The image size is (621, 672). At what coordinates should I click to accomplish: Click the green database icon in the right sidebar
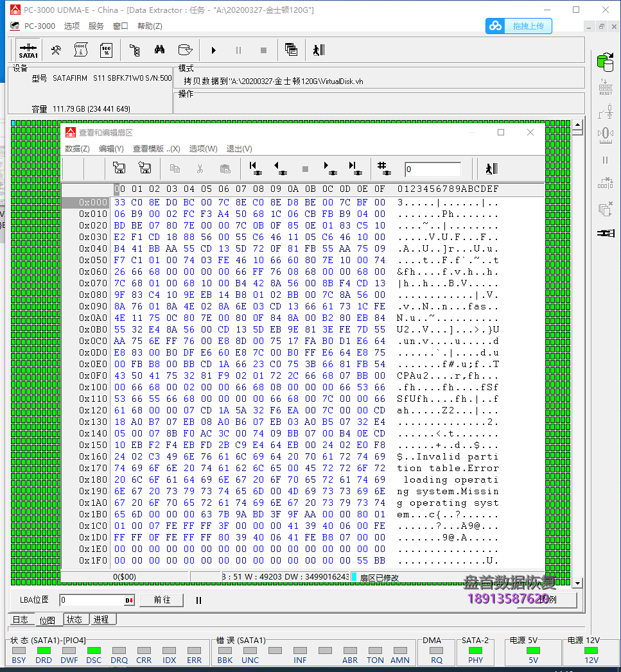click(605, 62)
